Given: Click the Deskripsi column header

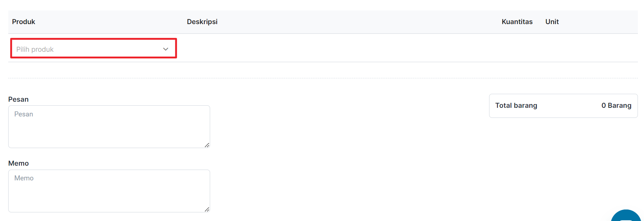Looking at the screenshot, I should (x=202, y=22).
